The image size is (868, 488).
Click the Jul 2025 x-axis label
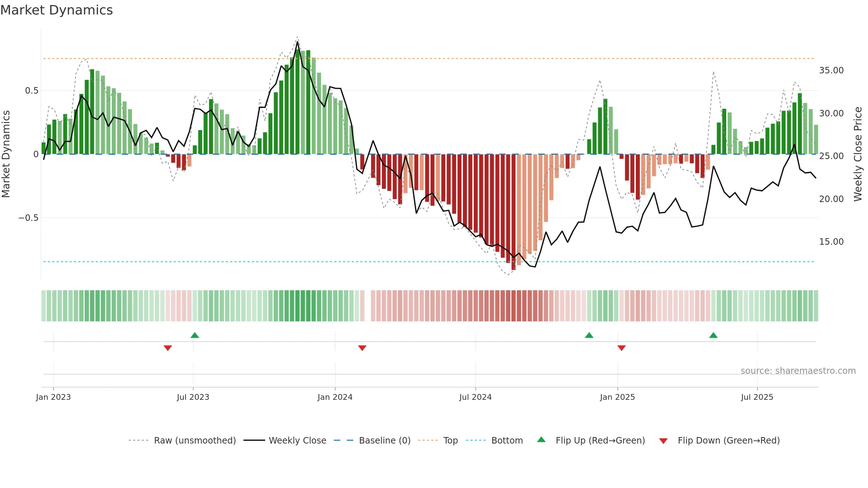coord(757,397)
